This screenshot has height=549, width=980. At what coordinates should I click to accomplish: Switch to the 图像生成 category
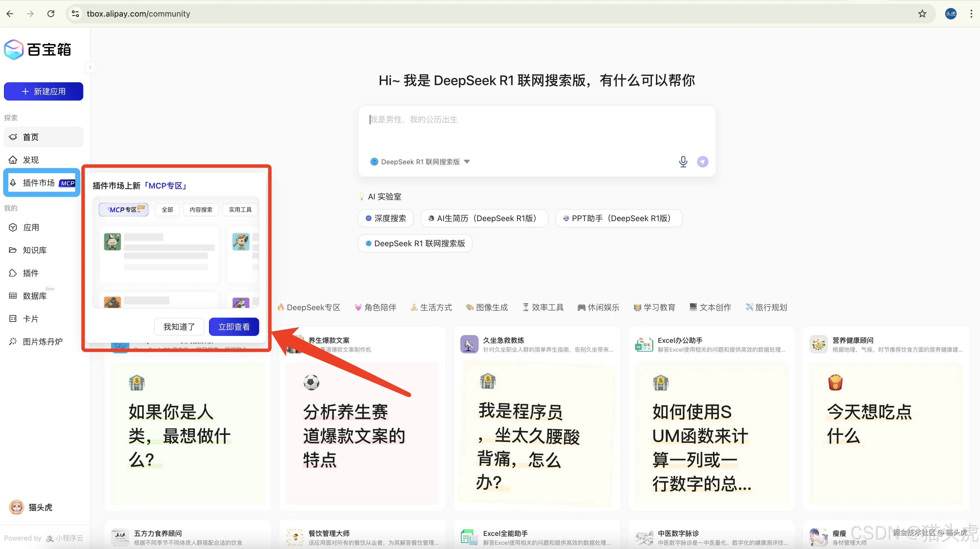point(487,307)
